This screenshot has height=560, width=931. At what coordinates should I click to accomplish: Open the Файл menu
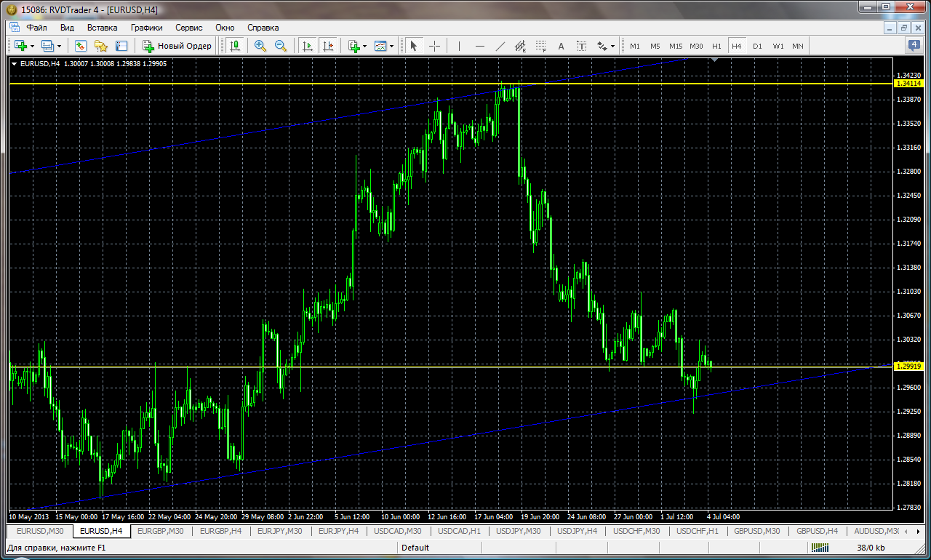(x=36, y=28)
